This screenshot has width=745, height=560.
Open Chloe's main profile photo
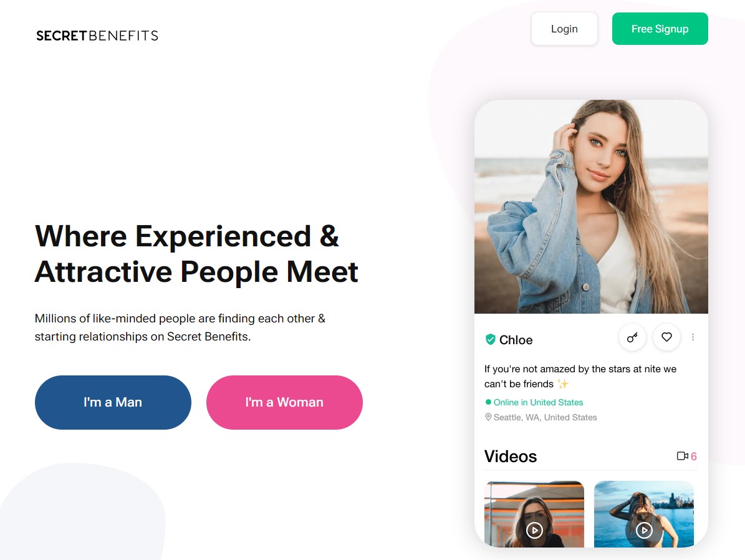[x=591, y=207]
